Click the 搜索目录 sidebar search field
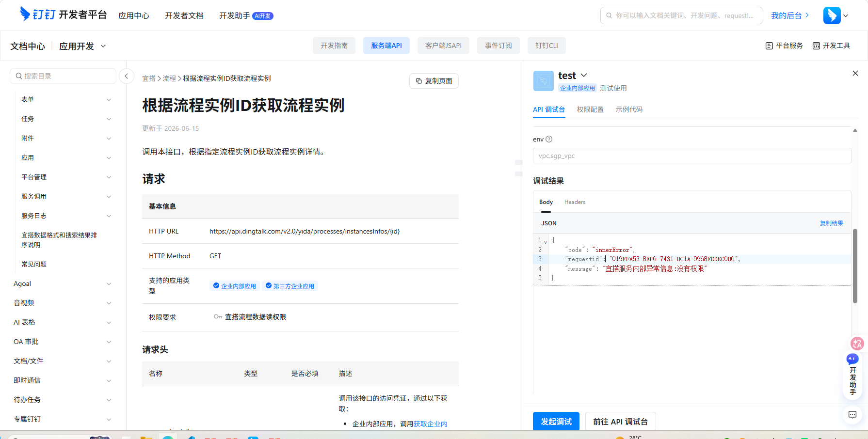Image resolution: width=868 pixels, height=439 pixels. click(63, 76)
